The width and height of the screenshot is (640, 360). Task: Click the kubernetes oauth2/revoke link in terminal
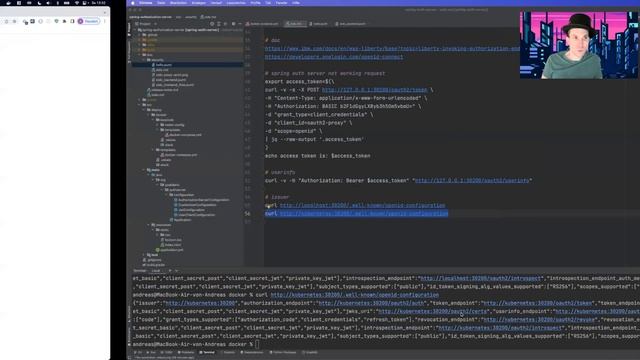pyautogui.click(x=539, y=320)
